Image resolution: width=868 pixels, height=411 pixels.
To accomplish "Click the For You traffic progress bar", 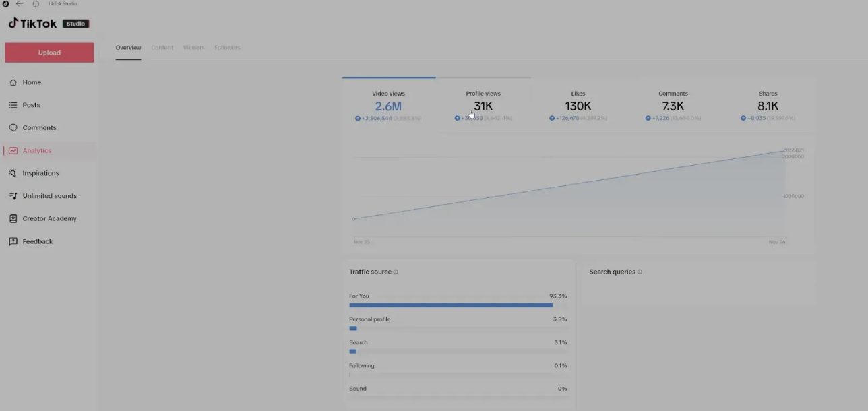I will coord(450,305).
